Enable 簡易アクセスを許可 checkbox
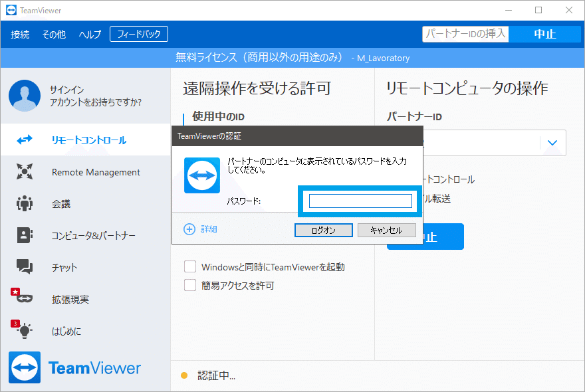The width and height of the screenshot is (585, 392). [190, 285]
